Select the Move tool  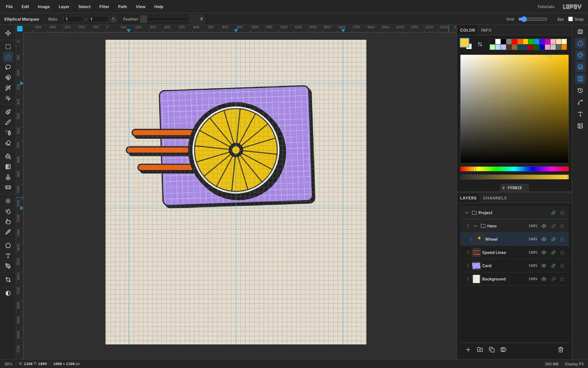tap(8, 33)
